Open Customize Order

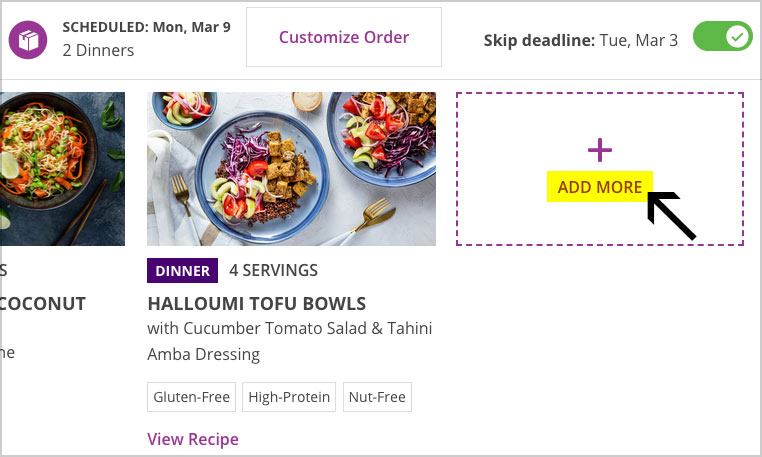pos(344,37)
